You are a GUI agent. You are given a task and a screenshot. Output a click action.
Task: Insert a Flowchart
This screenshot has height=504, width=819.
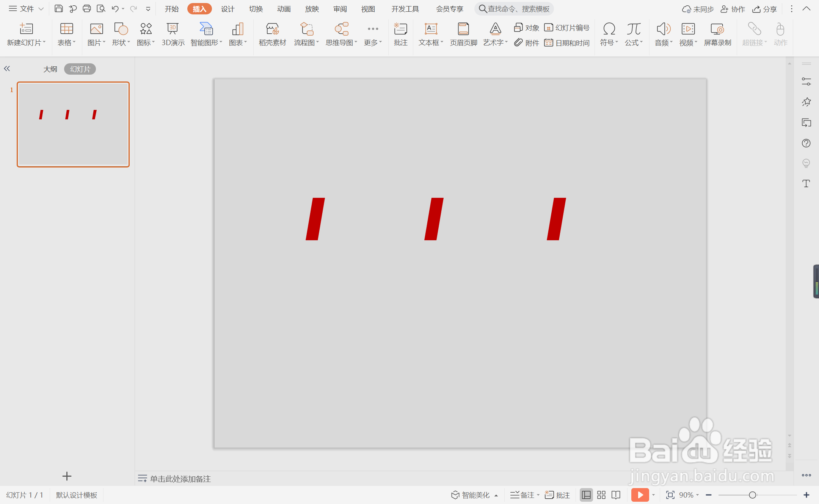point(306,34)
